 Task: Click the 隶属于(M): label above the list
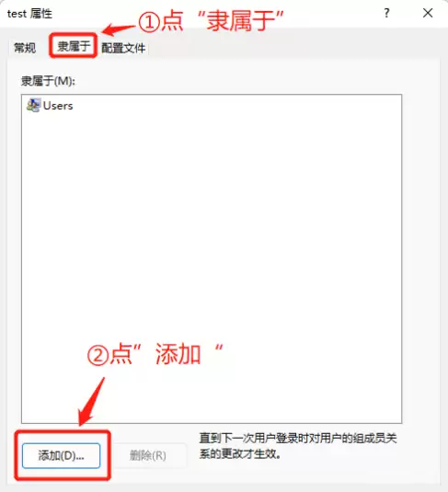click(x=48, y=81)
